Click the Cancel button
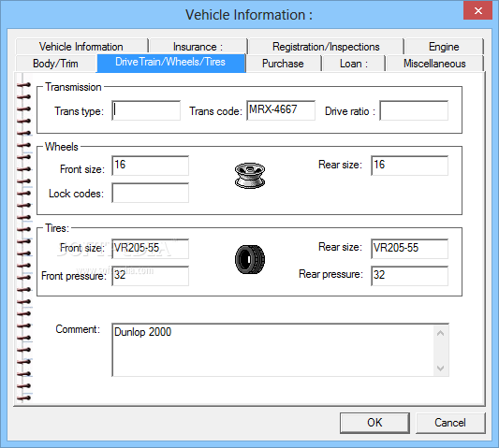Viewport: 499px width, 448px height. point(450,423)
